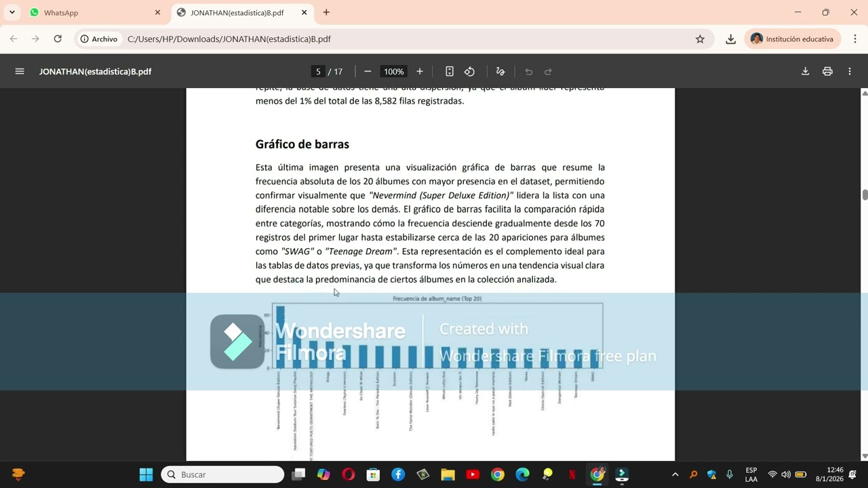Open the Institución educativa profile button

coord(792,39)
